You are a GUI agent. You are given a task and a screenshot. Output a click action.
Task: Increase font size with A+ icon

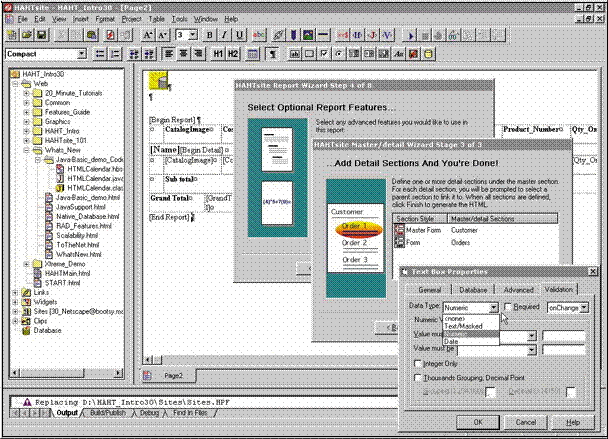147,35
